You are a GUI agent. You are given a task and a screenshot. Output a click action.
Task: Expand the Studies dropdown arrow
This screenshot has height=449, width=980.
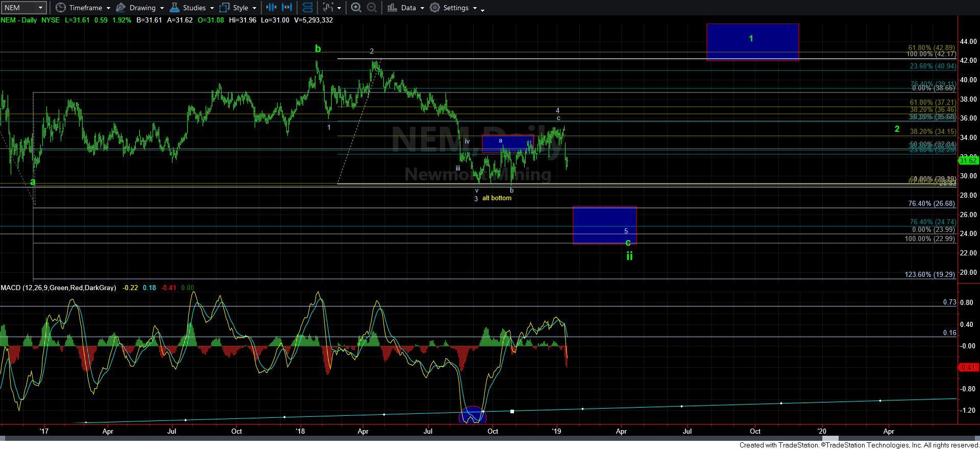pyautogui.click(x=212, y=8)
